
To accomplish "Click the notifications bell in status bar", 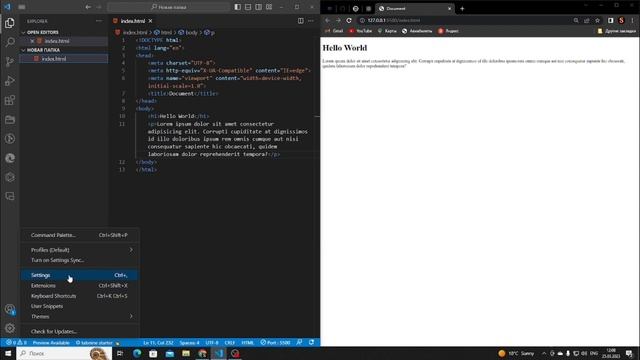I will pos(311,343).
